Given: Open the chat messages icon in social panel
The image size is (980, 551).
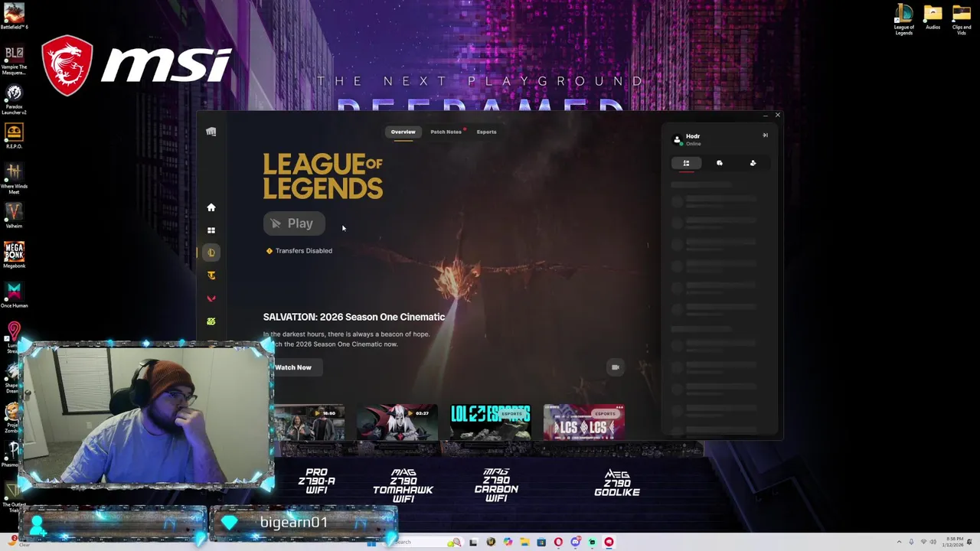Looking at the screenshot, I should tap(720, 163).
